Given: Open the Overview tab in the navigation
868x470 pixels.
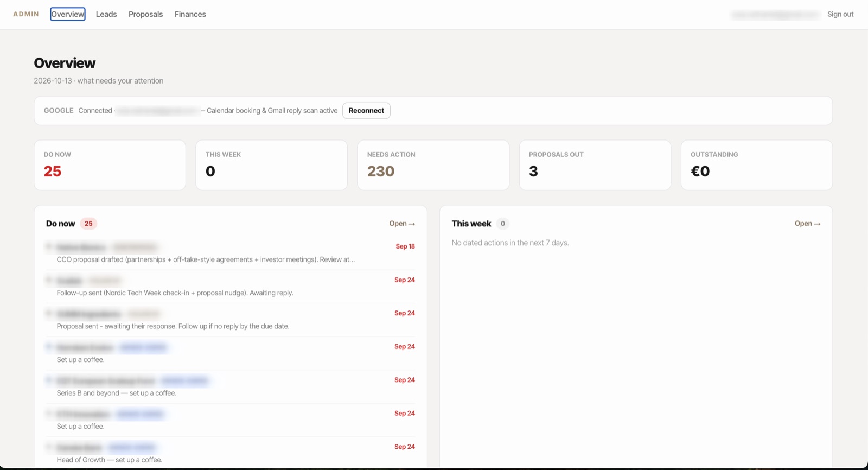Looking at the screenshot, I should pyautogui.click(x=68, y=14).
